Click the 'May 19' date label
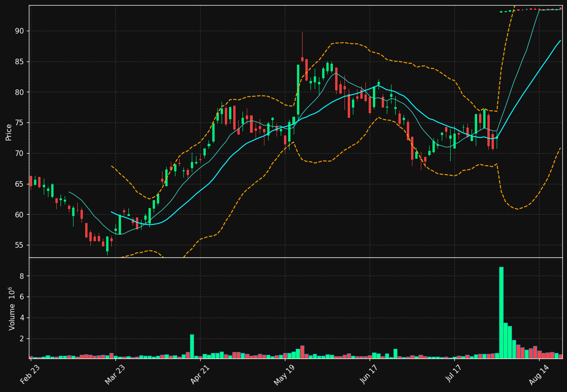The height and width of the screenshot is (392, 567). coord(284,375)
